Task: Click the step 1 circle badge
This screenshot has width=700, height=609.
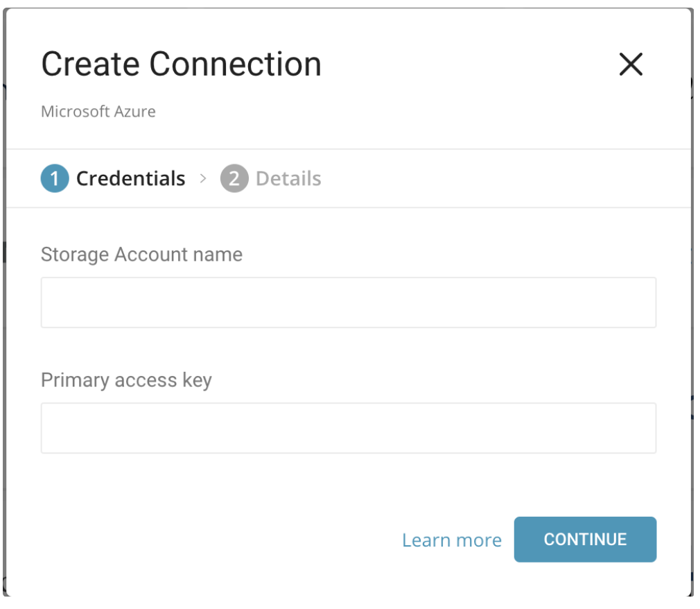Action: pos(55,179)
